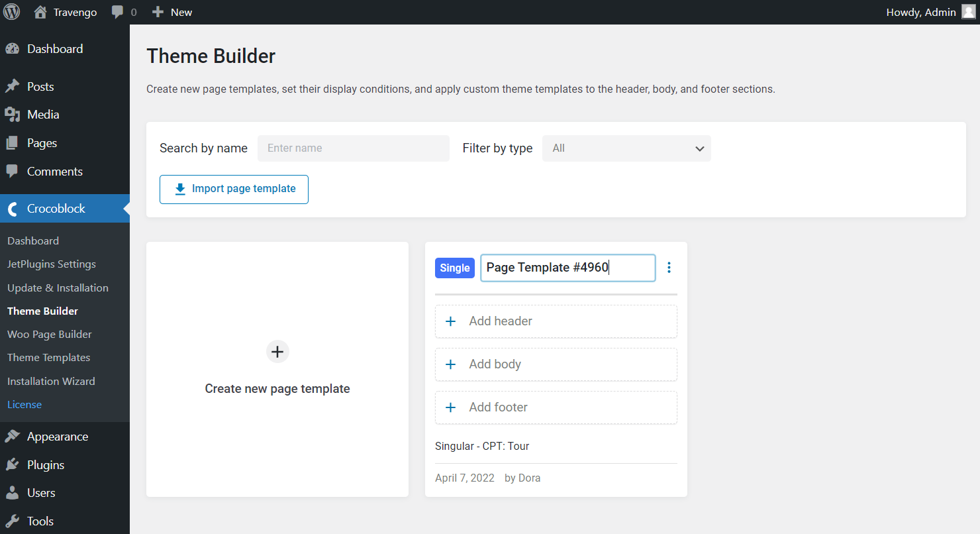This screenshot has height=534, width=980.
Task: Click the plus icon beside New
Action: (158, 12)
